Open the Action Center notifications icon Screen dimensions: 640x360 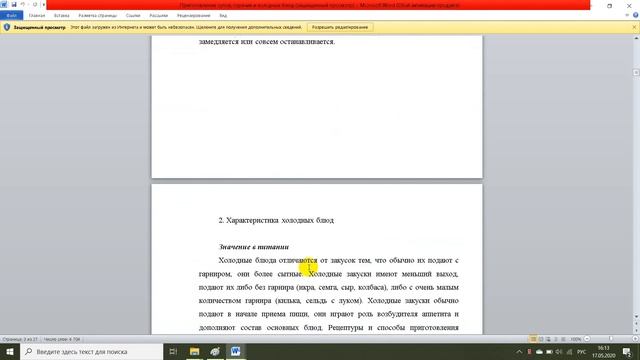tap(627, 351)
